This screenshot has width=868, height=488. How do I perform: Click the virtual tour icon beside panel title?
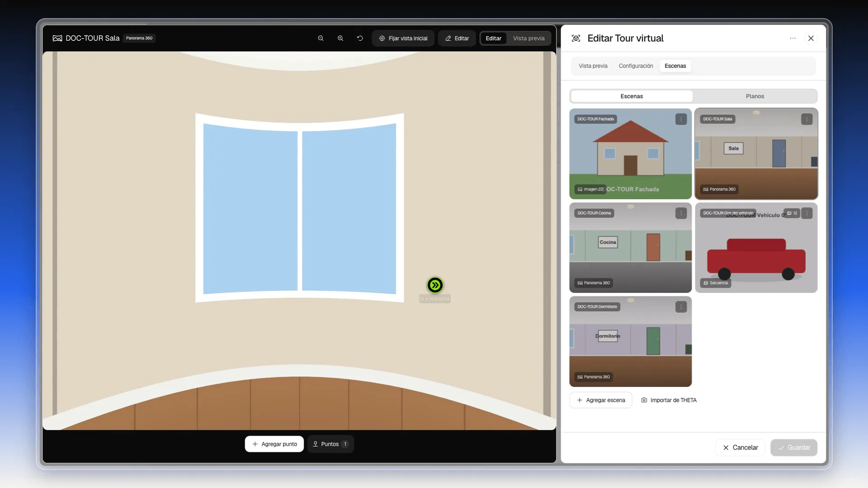pyautogui.click(x=576, y=38)
